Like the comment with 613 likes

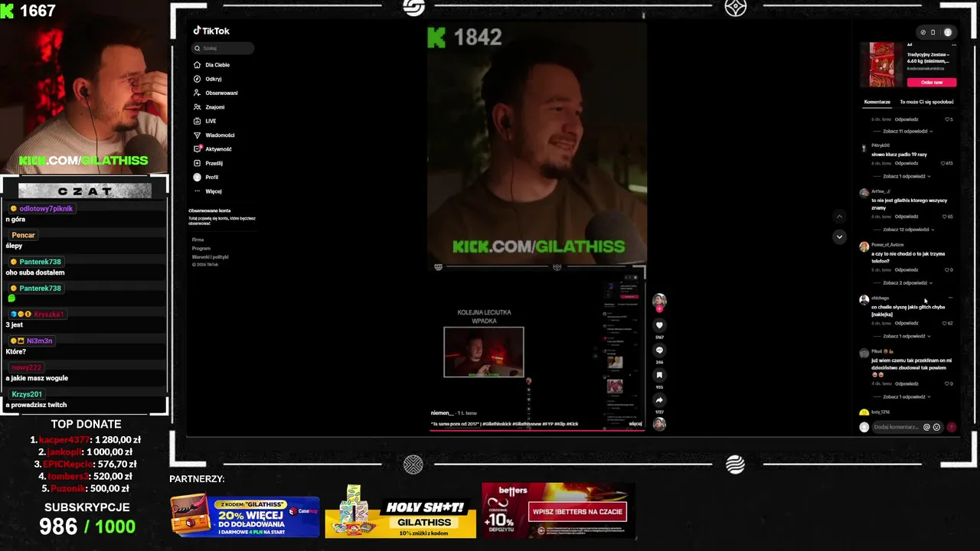coord(943,163)
